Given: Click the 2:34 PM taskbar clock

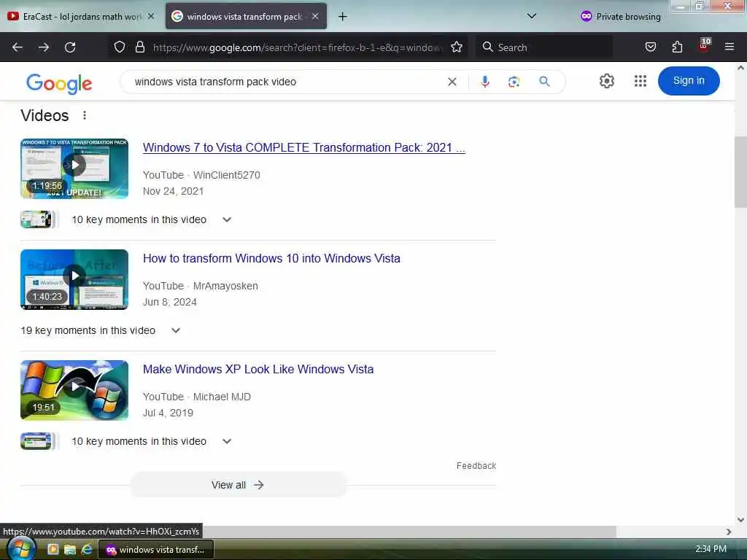Looking at the screenshot, I should [x=711, y=549].
